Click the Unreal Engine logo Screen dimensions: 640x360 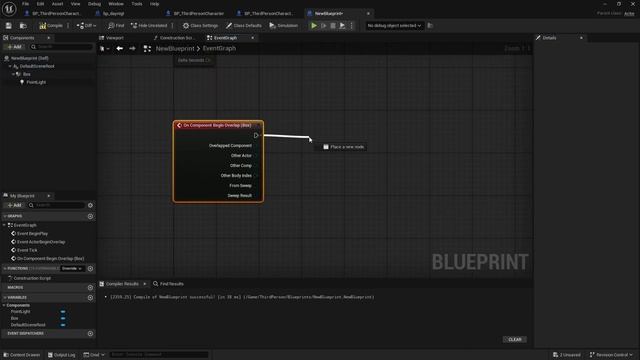9,9
